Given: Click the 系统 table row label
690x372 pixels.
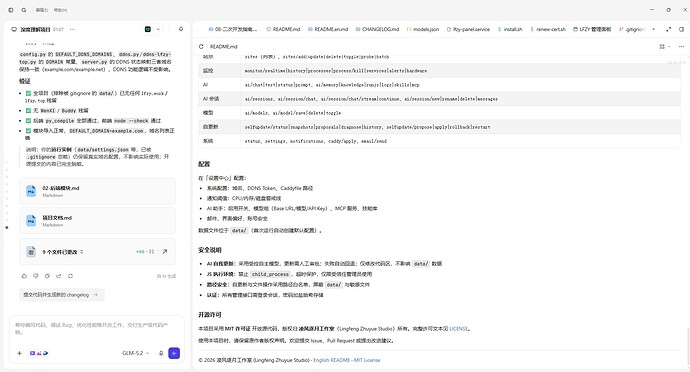Looking at the screenshot, I should click(x=208, y=141).
